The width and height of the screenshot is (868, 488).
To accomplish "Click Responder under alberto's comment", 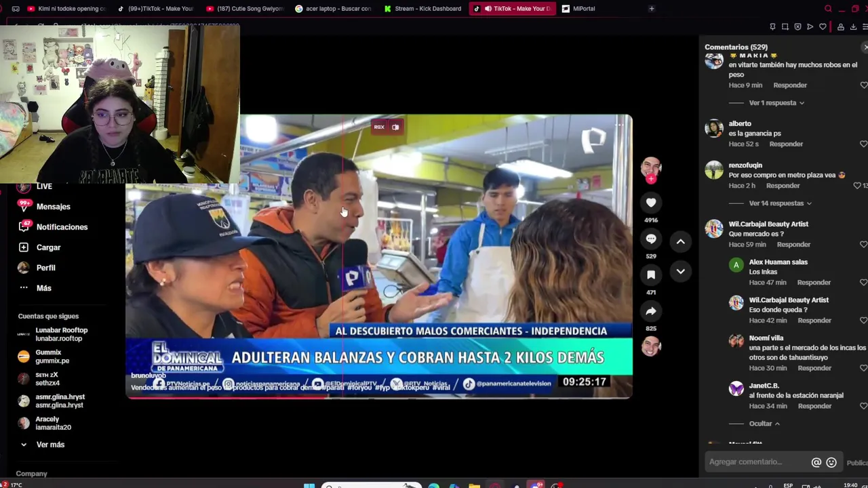I will pyautogui.click(x=786, y=144).
